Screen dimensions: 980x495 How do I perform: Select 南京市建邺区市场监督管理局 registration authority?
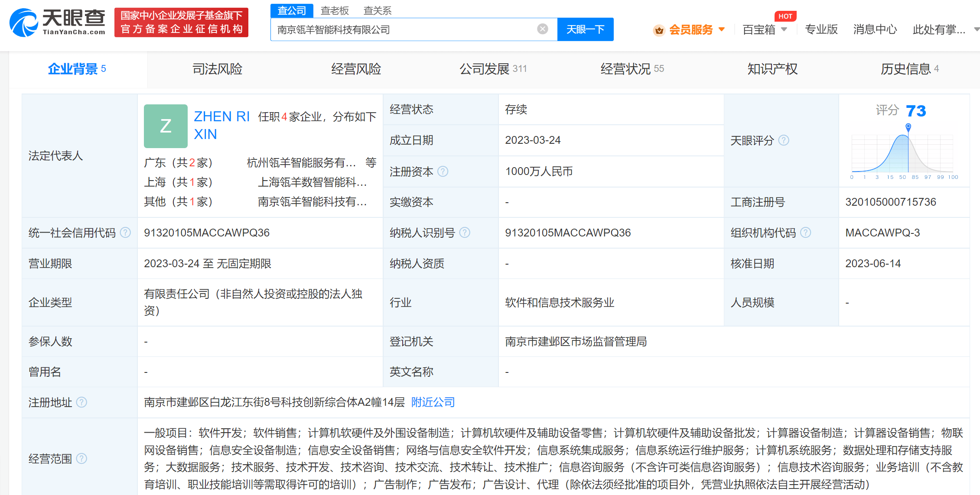576,342
